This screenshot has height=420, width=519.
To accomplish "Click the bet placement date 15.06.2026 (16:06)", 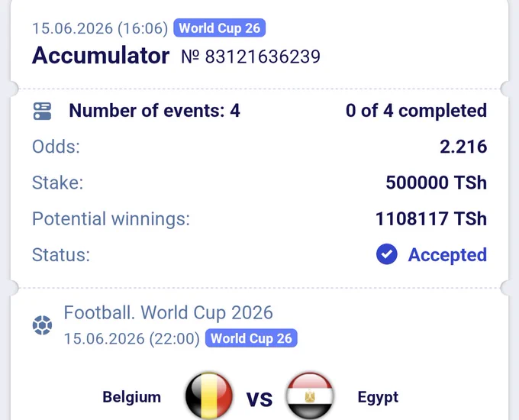I will (100, 28).
